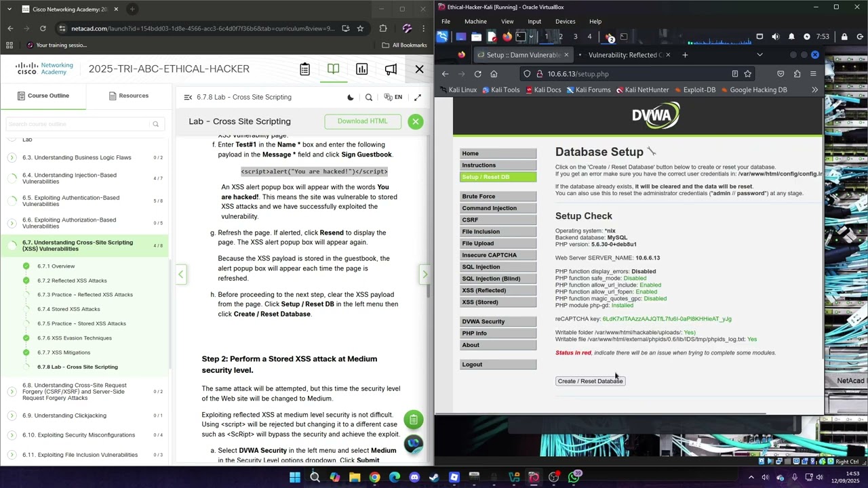Image resolution: width=868 pixels, height=488 pixels.
Task: Open the curriculum book icon in NetAcad
Action: [333, 69]
